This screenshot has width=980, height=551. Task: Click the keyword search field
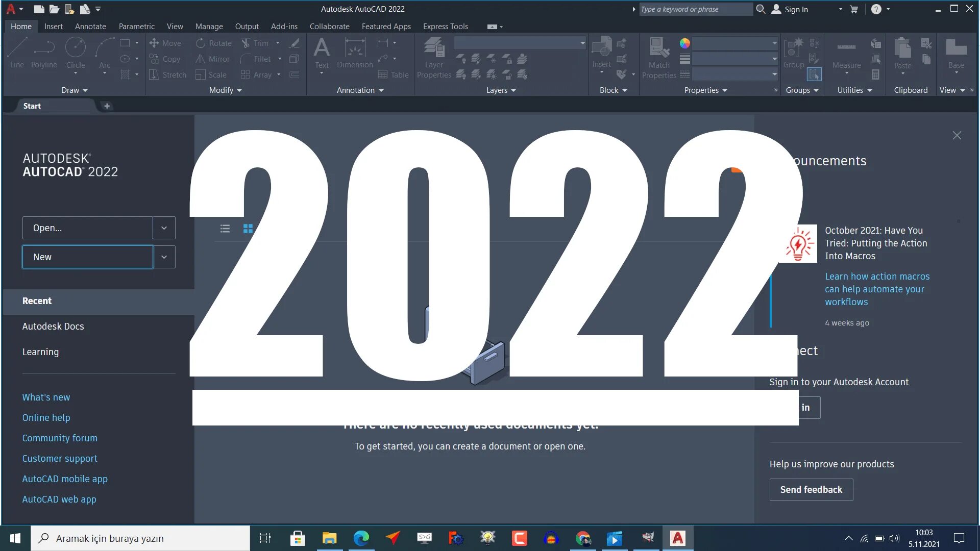(696, 9)
